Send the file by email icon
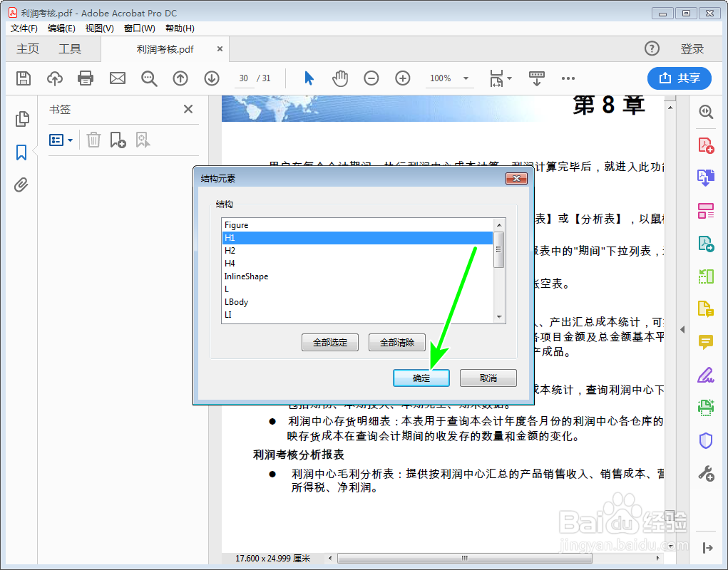Viewport: 728px width, 570px height. (x=118, y=78)
